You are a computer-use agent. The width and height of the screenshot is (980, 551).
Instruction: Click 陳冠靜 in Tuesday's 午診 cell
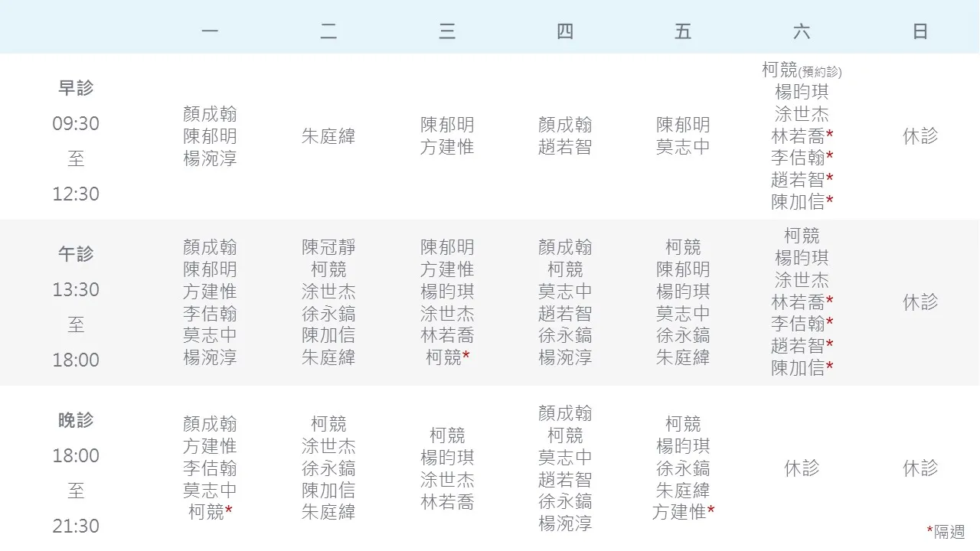[x=328, y=247]
